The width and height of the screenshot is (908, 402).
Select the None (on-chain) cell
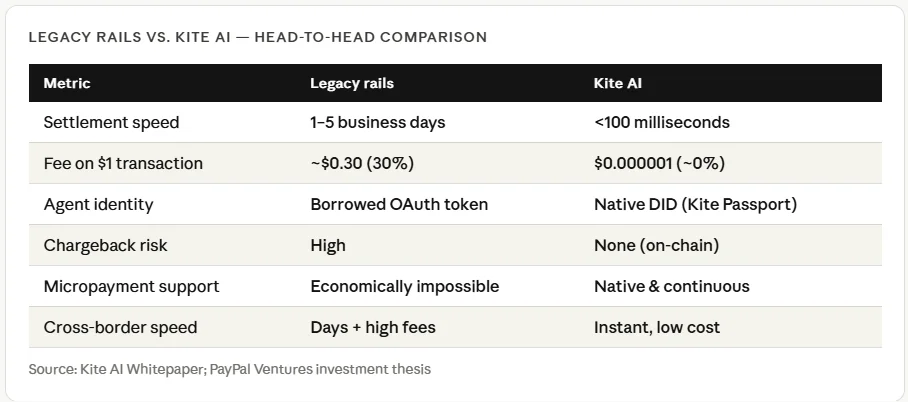pos(656,245)
